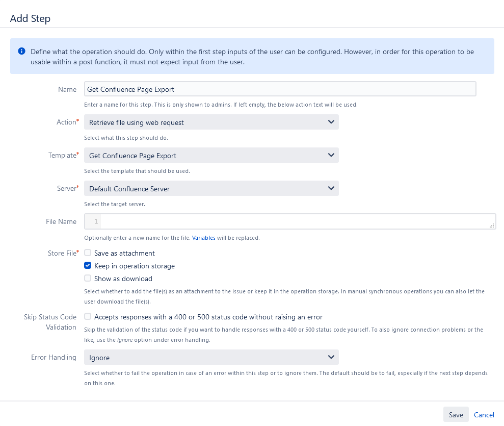The image size is (504, 426).
Task: Open the Error Handling dropdown set to Ignore
Action: tap(211, 358)
